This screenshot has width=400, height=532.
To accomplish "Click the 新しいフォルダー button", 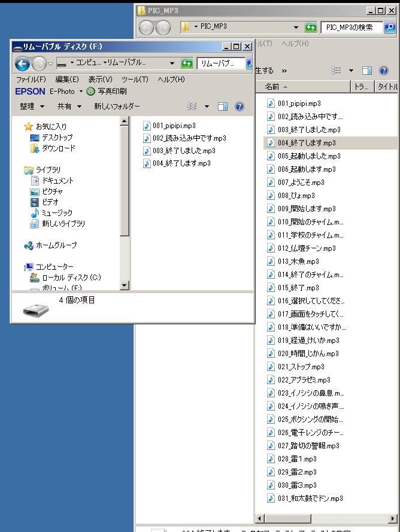I will [117, 107].
